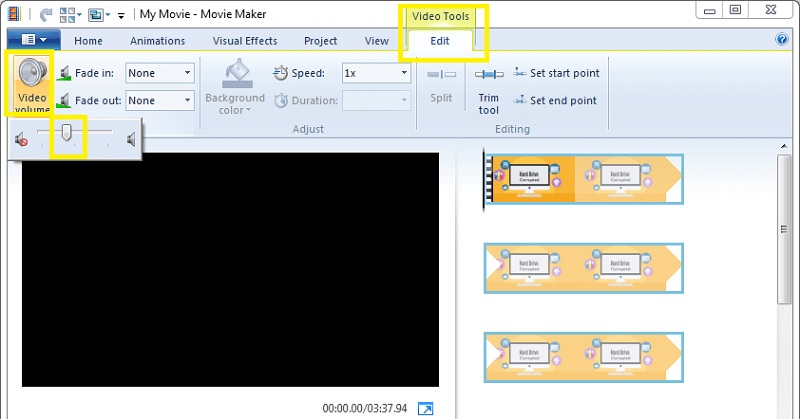Go to the Home tab
Image resolution: width=800 pixels, height=419 pixels.
(88, 41)
